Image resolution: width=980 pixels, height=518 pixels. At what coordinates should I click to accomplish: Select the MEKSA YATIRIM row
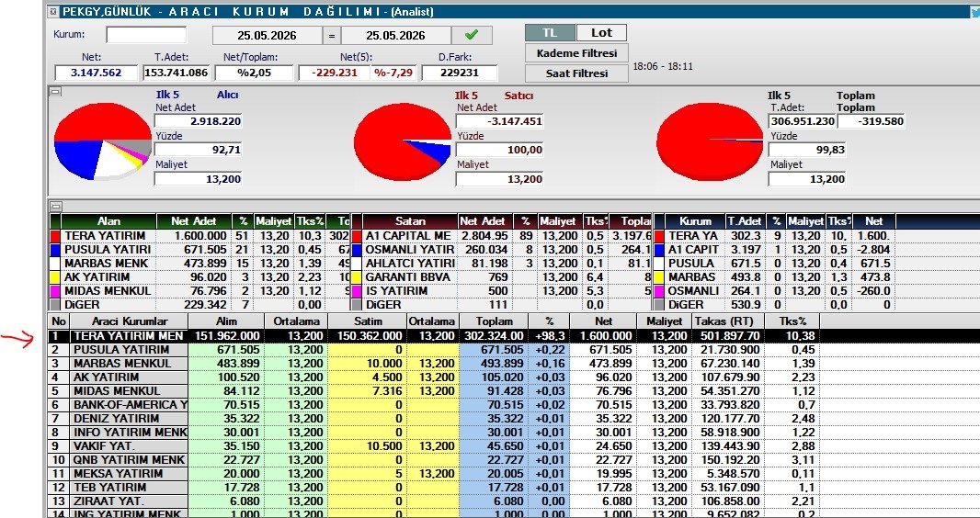434,473
